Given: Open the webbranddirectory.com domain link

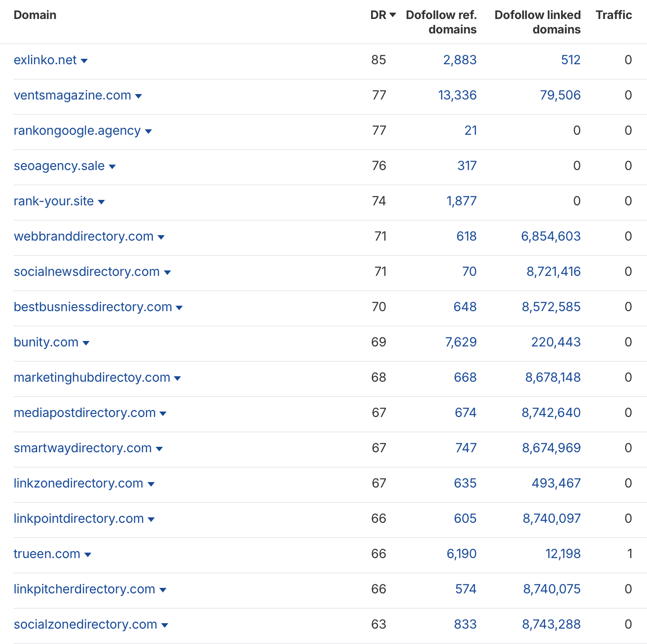Looking at the screenshot, I should pos(84,236).
